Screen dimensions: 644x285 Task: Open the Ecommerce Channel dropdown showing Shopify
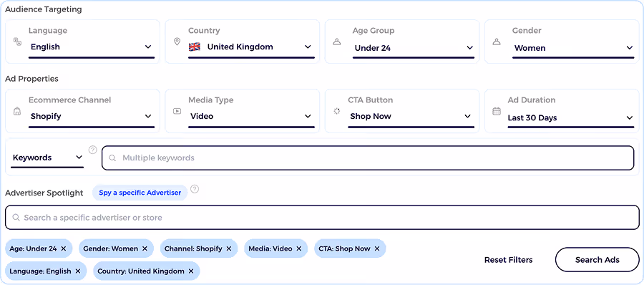92,117
